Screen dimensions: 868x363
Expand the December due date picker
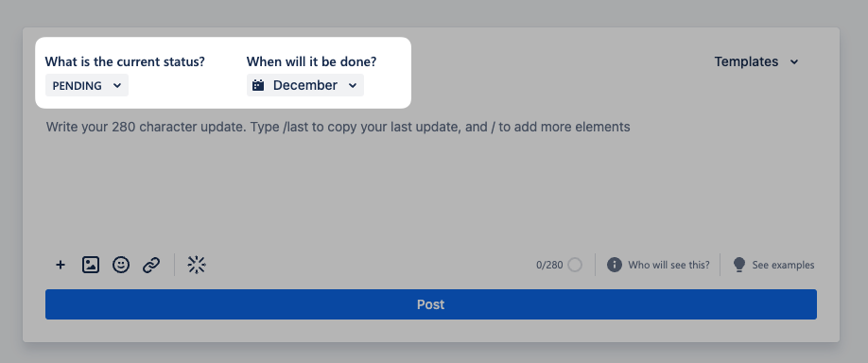305,85
